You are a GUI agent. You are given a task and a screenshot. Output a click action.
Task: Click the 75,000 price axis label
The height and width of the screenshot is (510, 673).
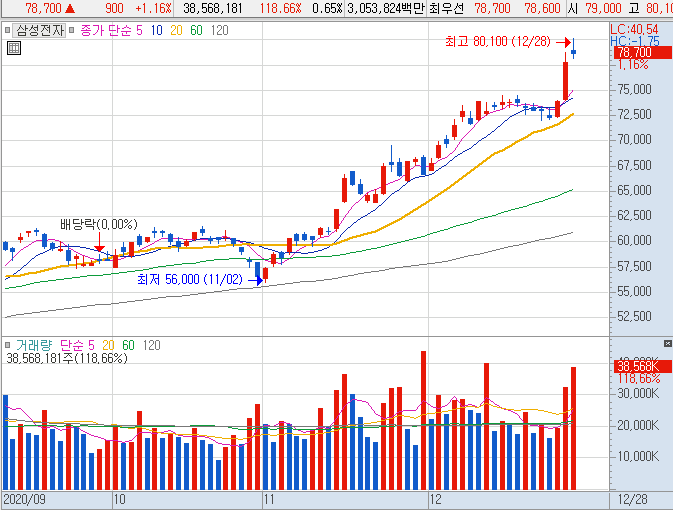click(634, 89)
